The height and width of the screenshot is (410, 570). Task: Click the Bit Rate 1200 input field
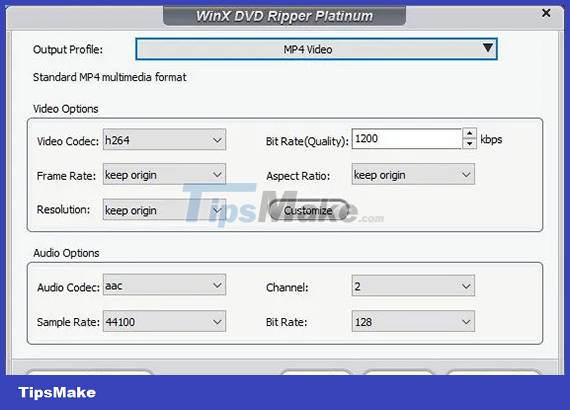tap(406, 139)
